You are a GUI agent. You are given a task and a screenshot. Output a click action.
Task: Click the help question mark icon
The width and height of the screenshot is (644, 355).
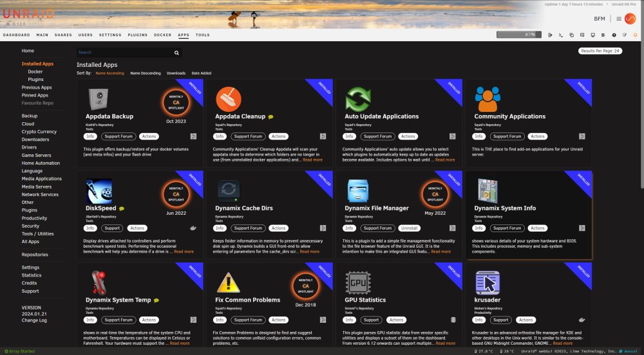[614, 35]
